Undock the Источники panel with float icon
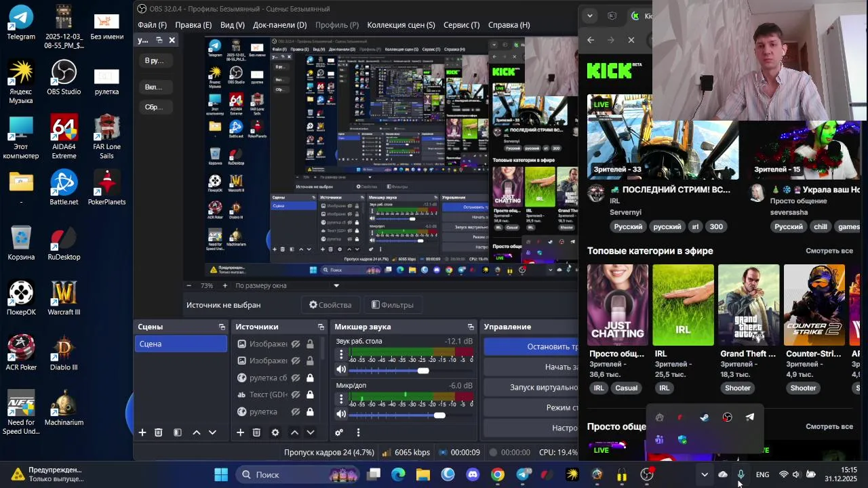Viewport: 868px width, 488px height. click(x=320, y=327)
